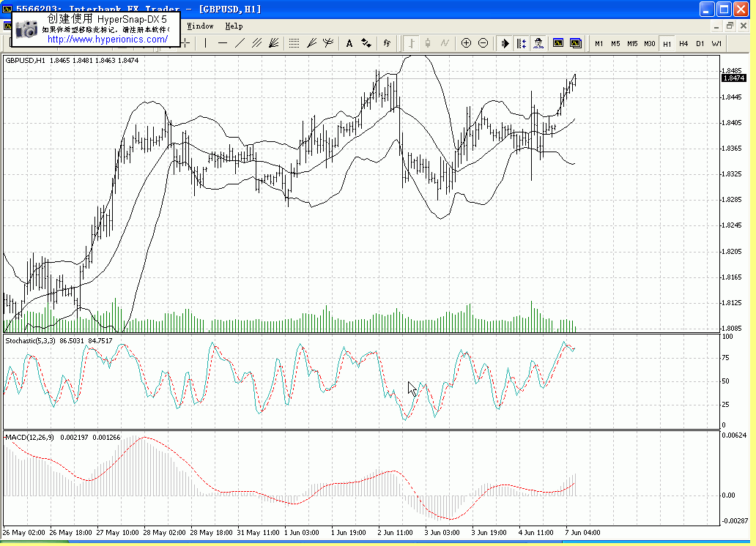Screen dimensions: 756x546
Task: Open the Expert Advisors icon
Action: point(538,43)
